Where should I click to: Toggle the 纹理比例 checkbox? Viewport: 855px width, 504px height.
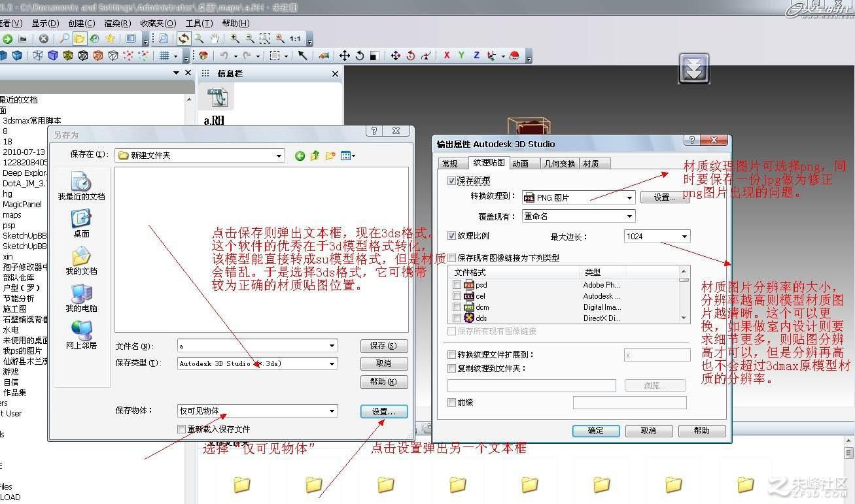tap(451, 235)
